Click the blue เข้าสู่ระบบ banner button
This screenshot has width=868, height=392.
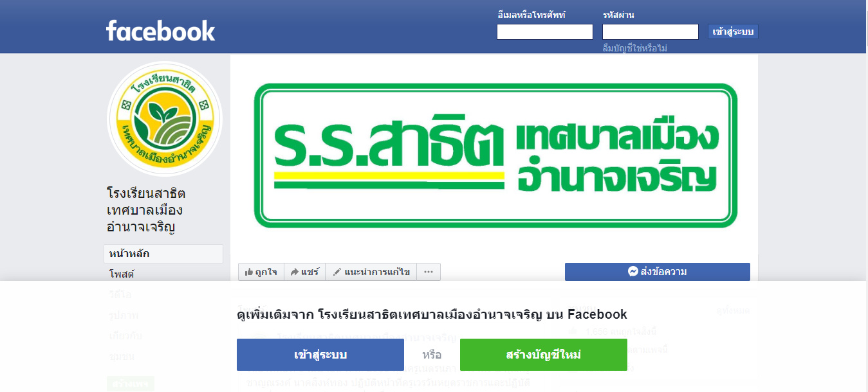[x=320, y=355]
